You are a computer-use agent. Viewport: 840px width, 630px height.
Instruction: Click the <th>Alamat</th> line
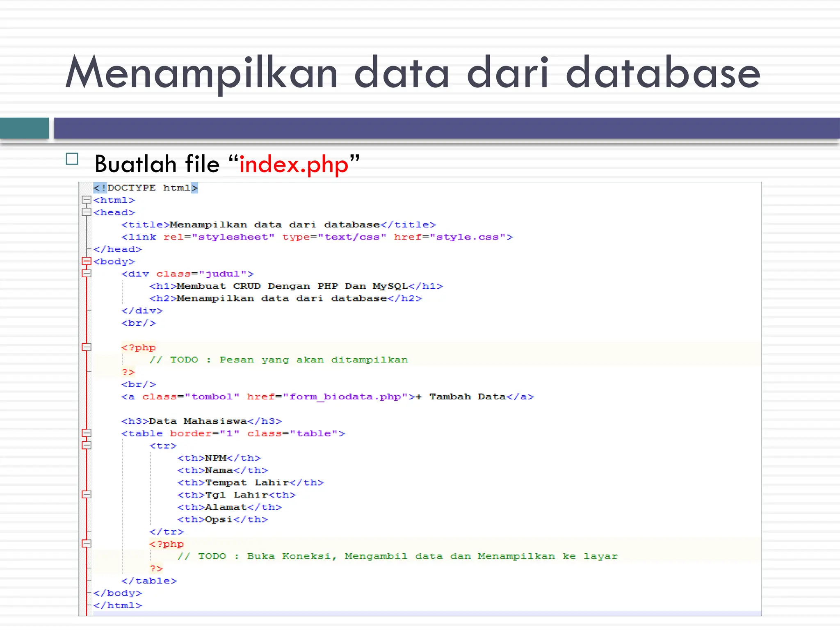230,507
